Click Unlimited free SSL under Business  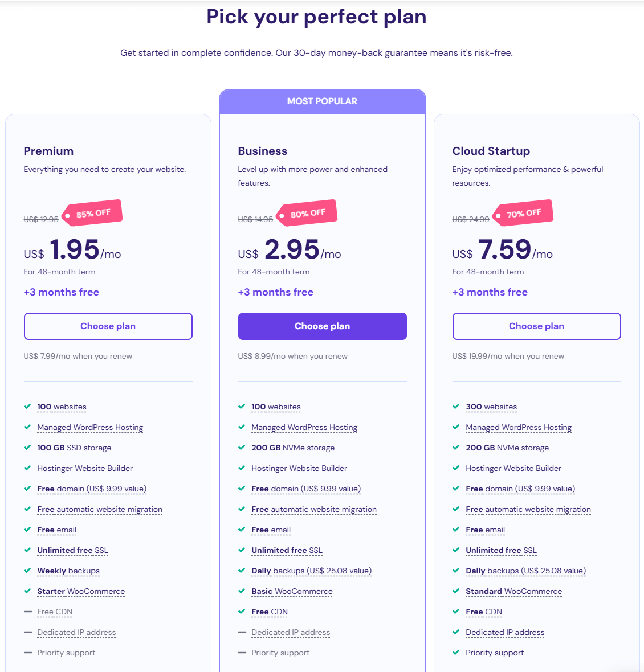coord(287,550)
